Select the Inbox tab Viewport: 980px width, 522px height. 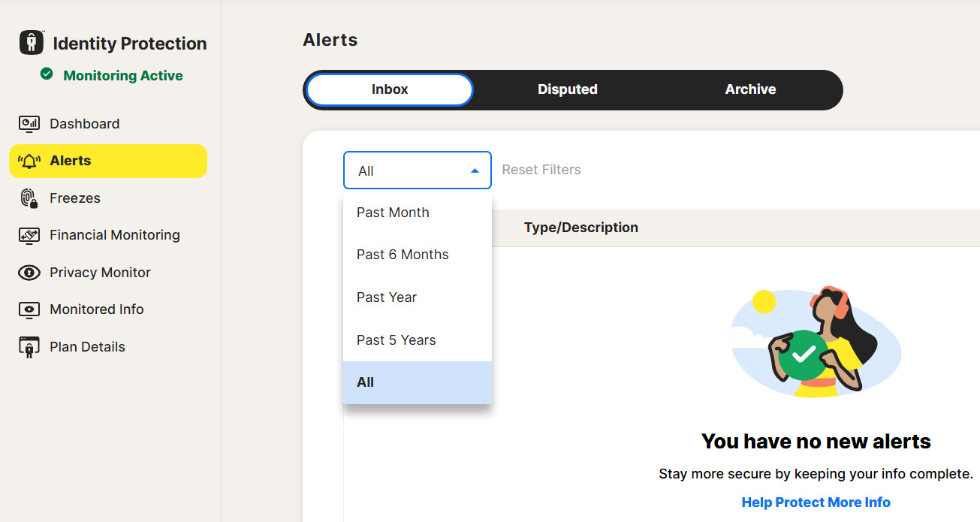pyautogui.click(x=390, y=89)
